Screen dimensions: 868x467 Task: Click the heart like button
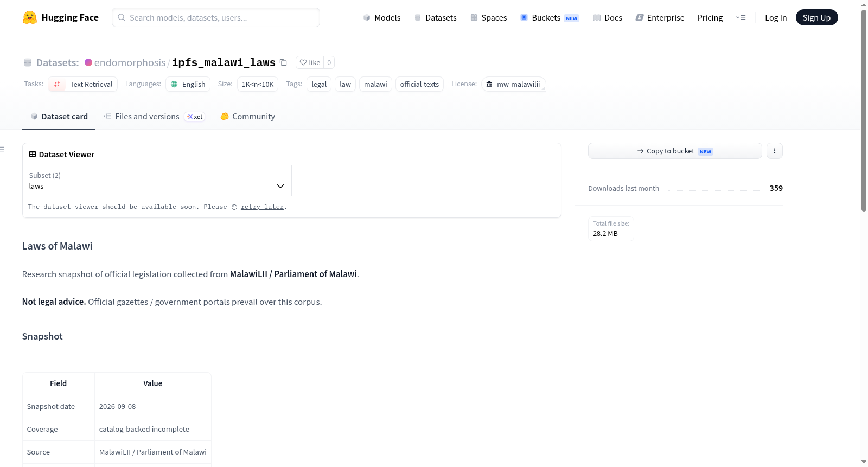pyautogui.click(x=310, y=62)
